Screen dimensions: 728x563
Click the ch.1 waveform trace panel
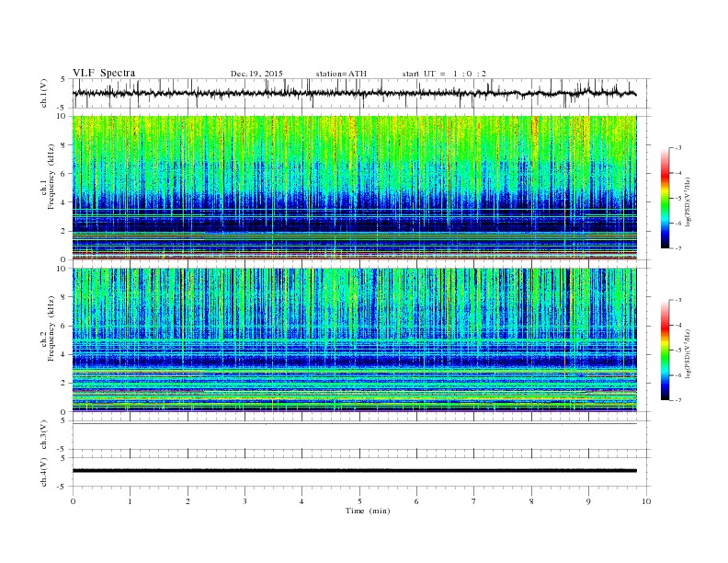coord(361,93)
